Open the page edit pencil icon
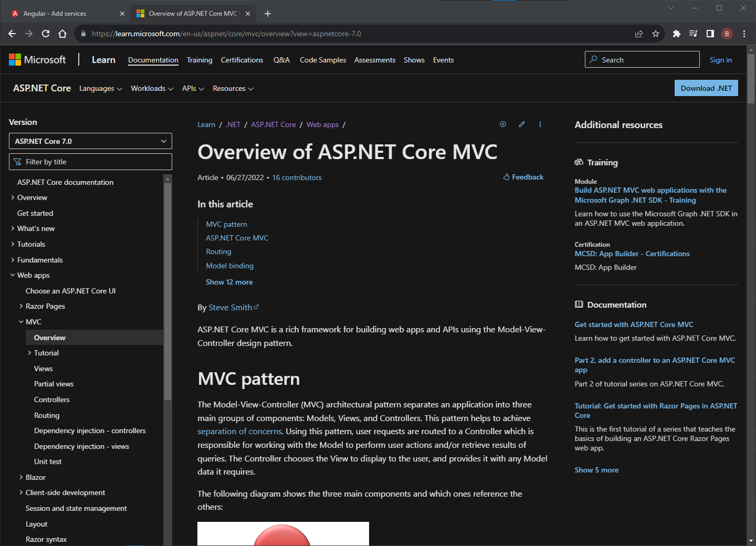Viewport: 756px width, 546px height. click(521, 124)
